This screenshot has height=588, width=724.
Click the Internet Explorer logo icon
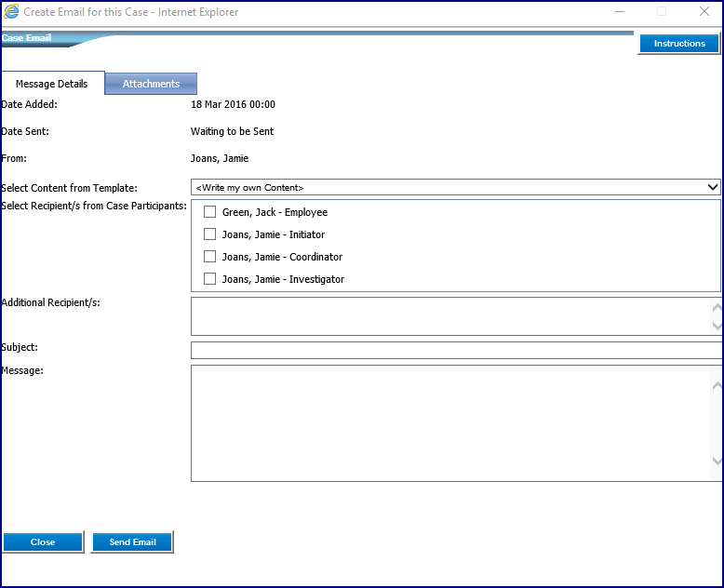click(11, 11)
